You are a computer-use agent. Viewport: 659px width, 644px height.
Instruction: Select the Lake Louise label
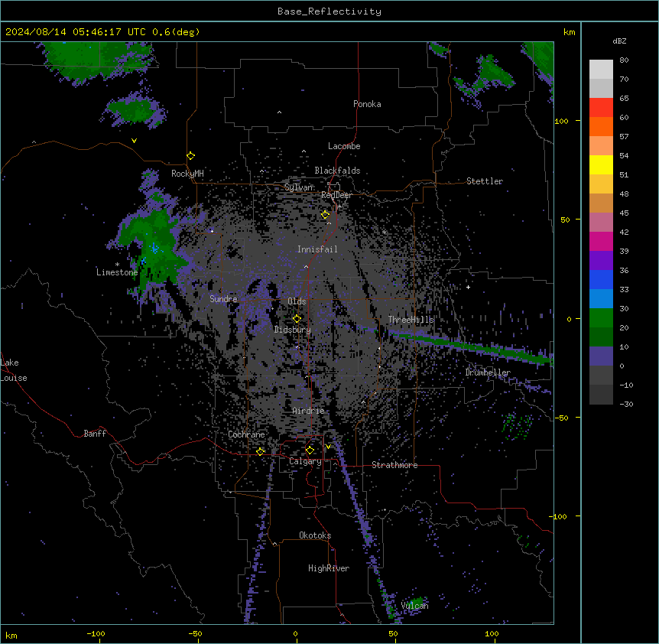[14, 370]
